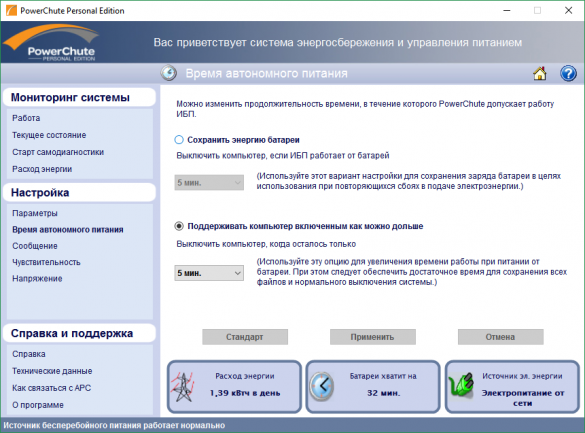This screenshot has width=585, height=433.
Task: Click the power pylon energy usage icon
Action: pos(183,387)
